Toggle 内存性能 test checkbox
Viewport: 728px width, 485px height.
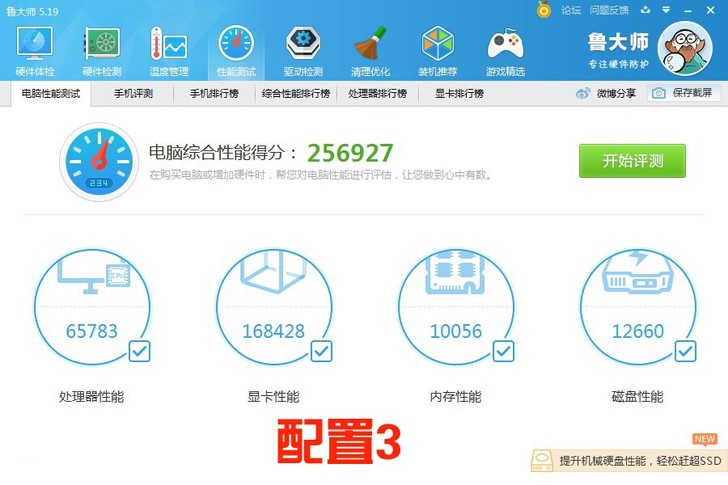pos(503,351)
